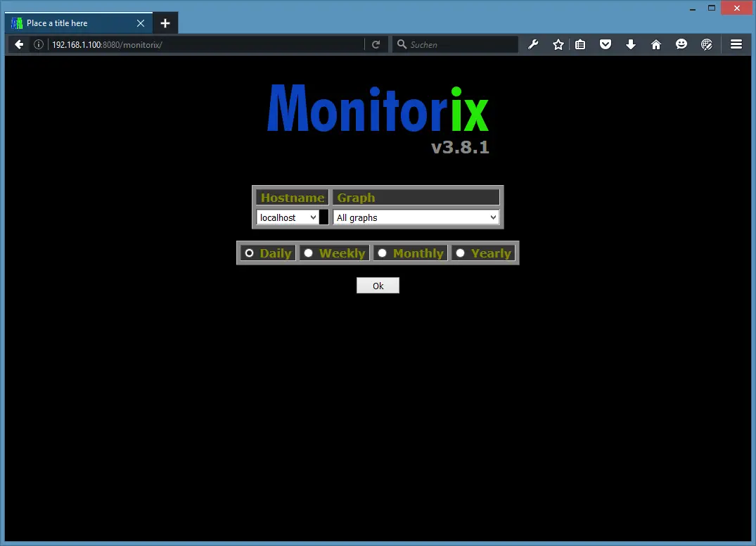The width and height of the screenshot is (756, 546).
Task: Bookmark this page with the star icon
Action: pos(558,44)
